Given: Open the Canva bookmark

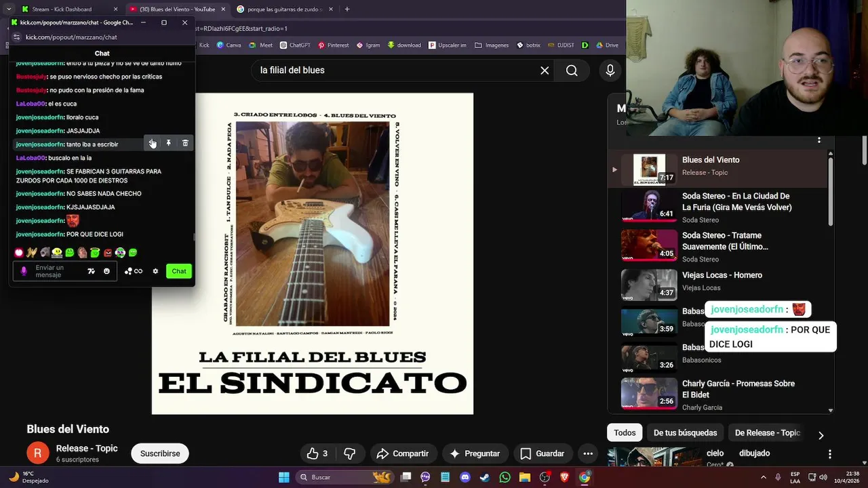Looking at the screenshot, I should 229,45.
